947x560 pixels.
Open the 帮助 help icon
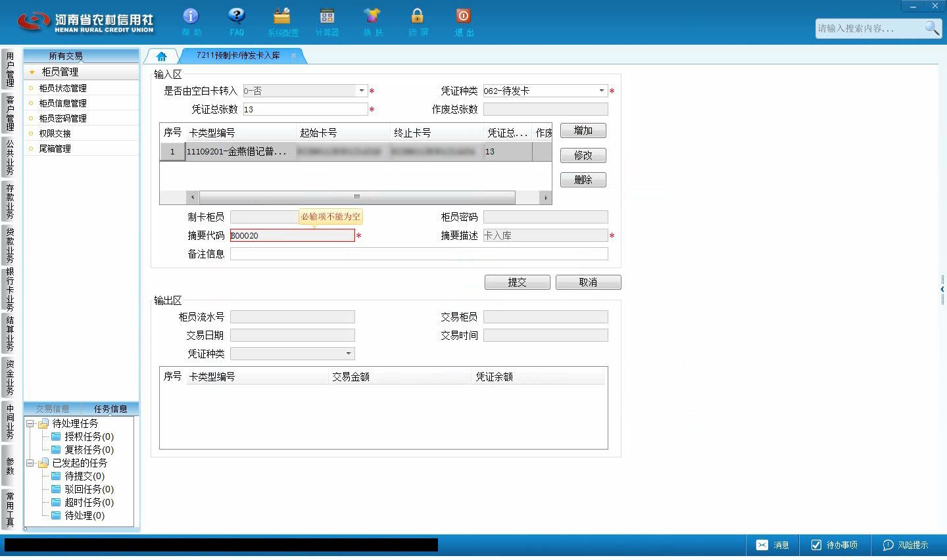pyautogui.click(x=191, y=22)
